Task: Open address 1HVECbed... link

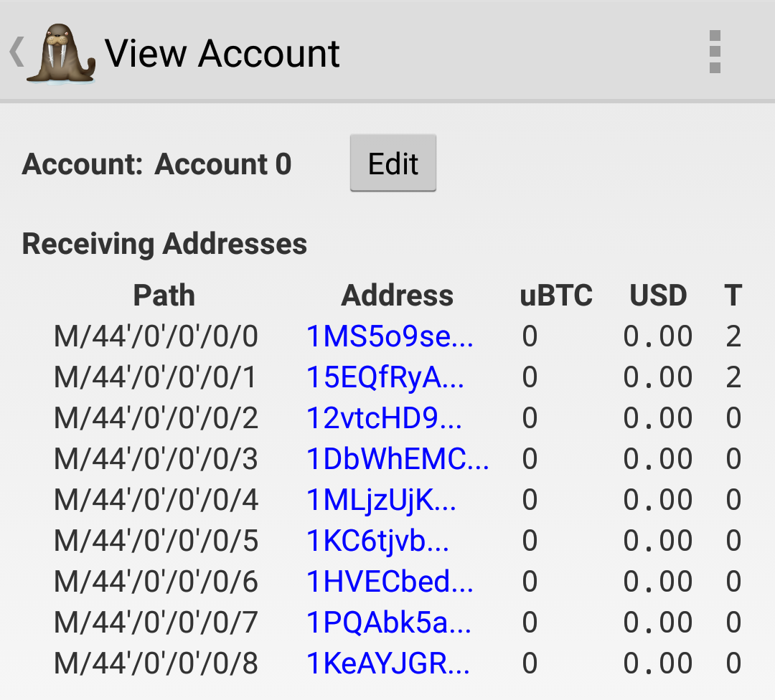Action: tap(390, 582)
